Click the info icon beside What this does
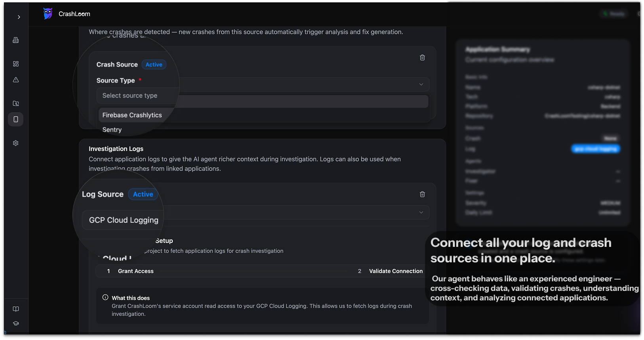The image size is (644, 340). 105,298
